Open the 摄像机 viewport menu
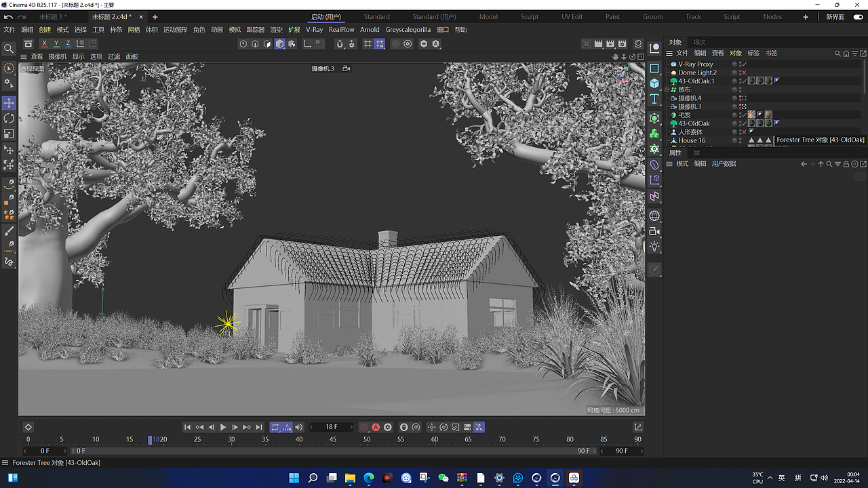 58,56
